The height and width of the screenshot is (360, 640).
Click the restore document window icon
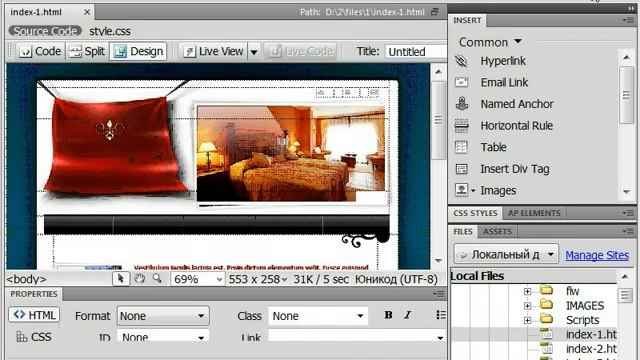(x=435, y=12)
